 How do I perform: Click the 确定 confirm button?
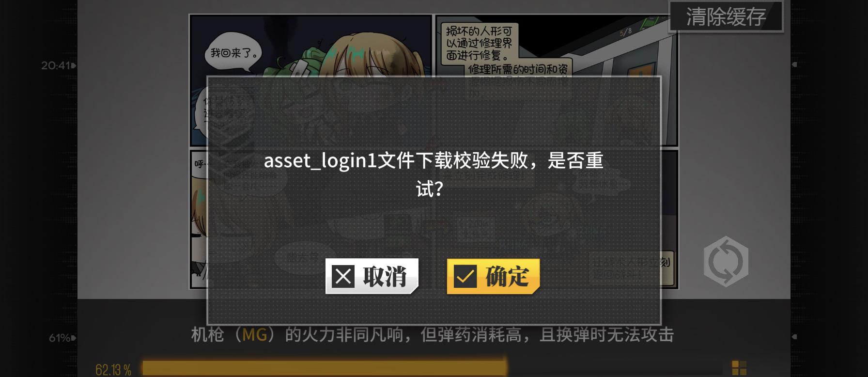click(493, 276)
